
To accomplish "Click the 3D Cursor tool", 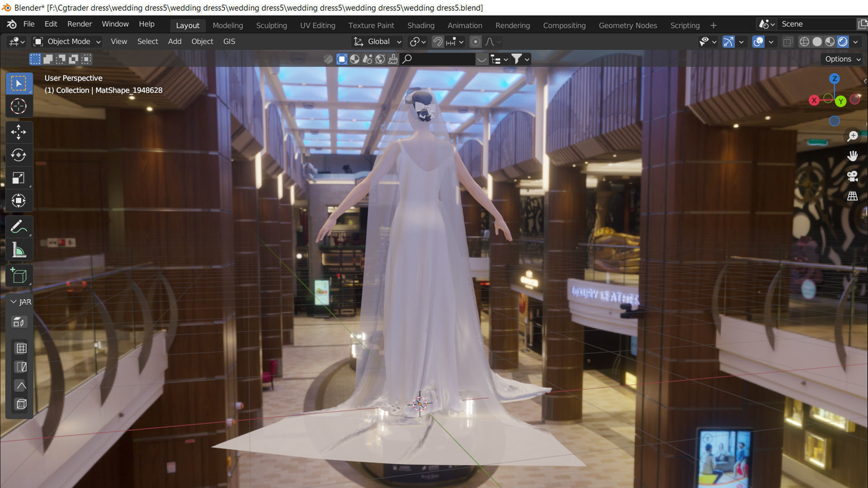I will pos(19,106).
